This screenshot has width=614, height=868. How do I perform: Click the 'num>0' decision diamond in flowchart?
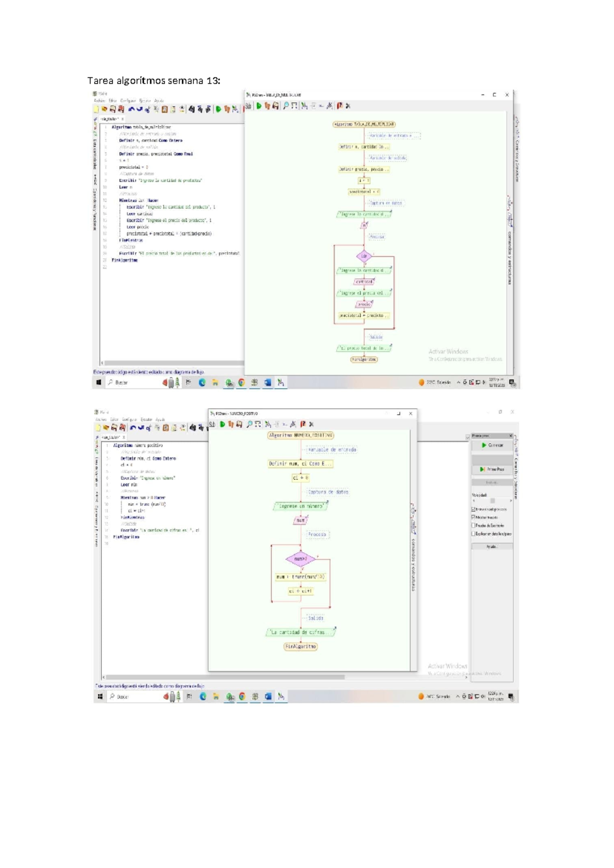[x=300, y=559]
